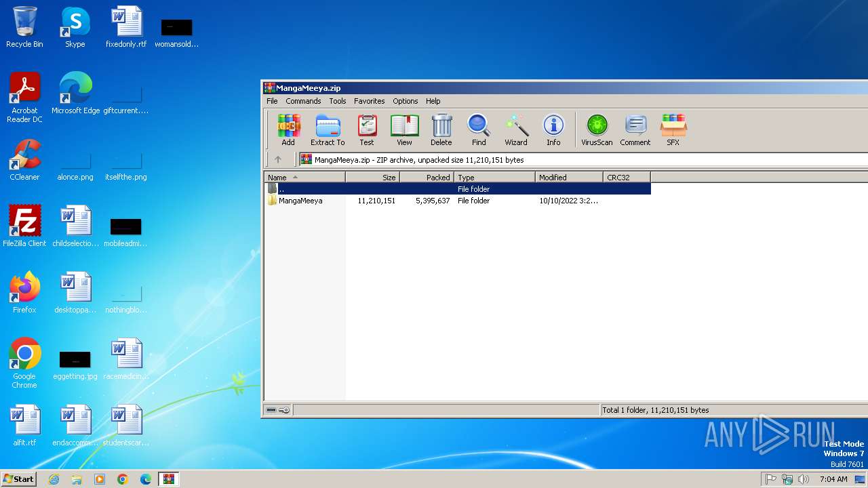Click the SFX toolbar icon
The image size is (868, 488).
(673, 129)
